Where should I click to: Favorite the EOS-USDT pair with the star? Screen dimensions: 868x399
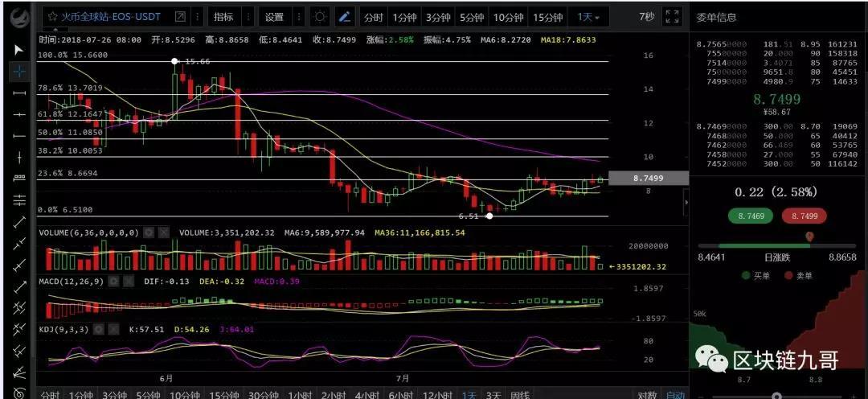[x=52, y=17]
